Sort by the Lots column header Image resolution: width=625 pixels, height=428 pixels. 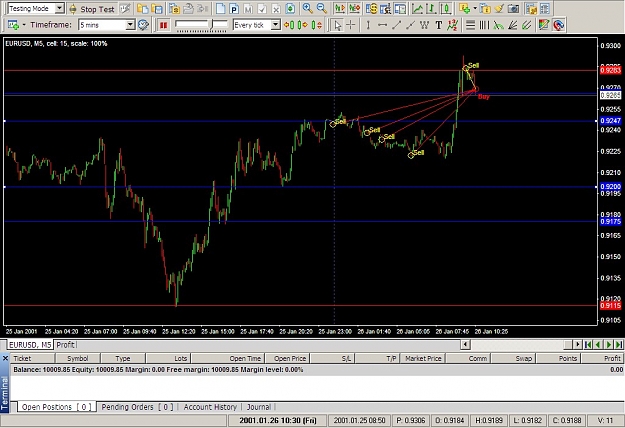coord(169,358)
